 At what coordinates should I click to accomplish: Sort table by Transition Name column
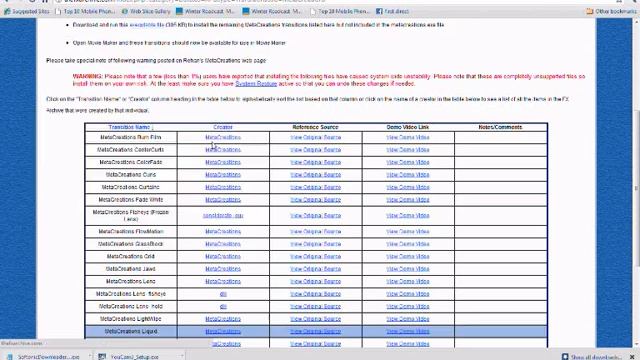coord(131,127)
